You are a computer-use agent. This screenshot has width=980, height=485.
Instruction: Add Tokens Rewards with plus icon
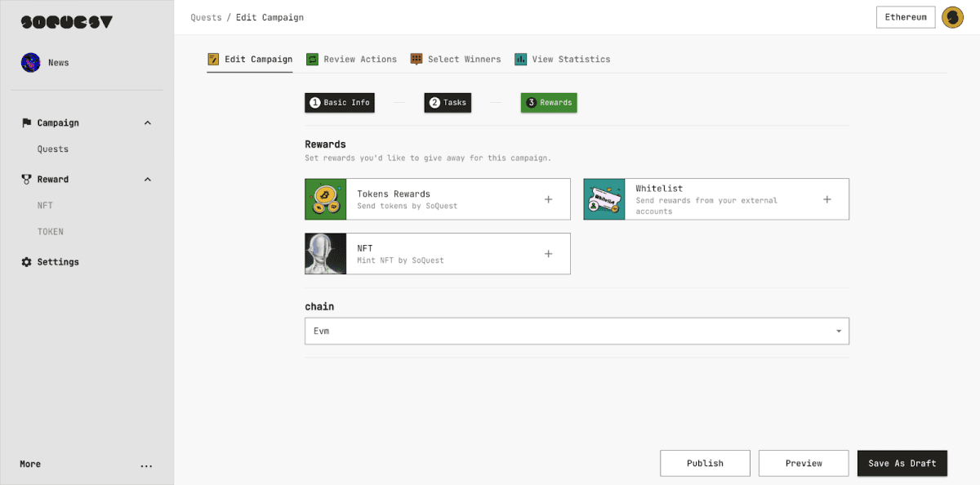point(548,199)
